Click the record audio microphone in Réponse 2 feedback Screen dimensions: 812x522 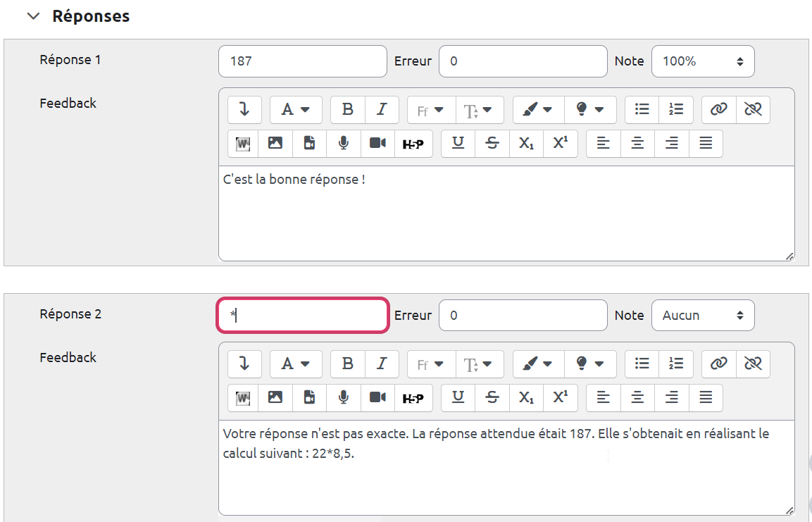344,397
